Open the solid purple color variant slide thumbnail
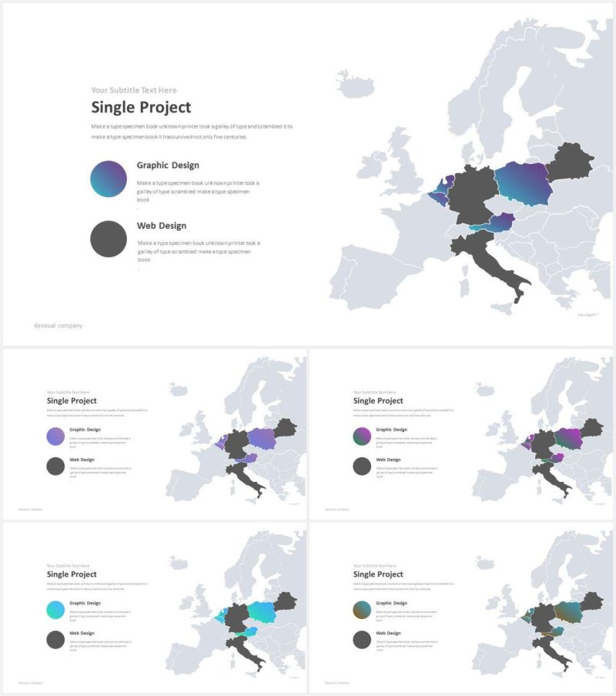The image size is (616, 696). tap(155, 434)
